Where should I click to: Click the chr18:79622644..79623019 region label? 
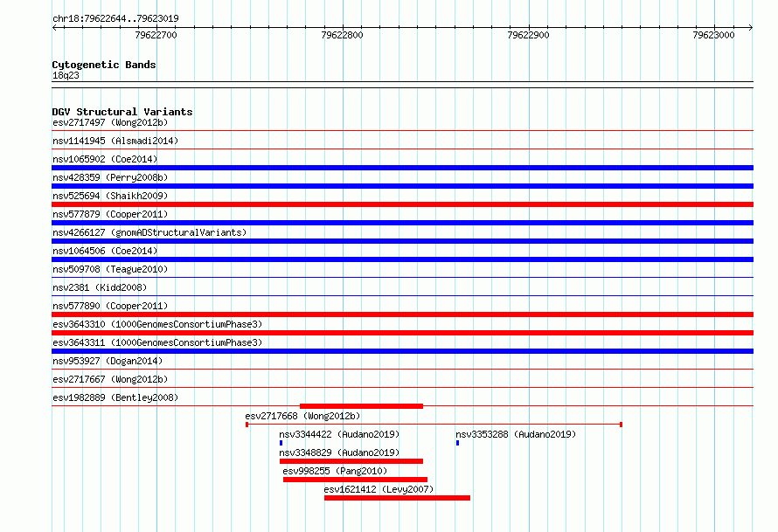tap(115, 18)
